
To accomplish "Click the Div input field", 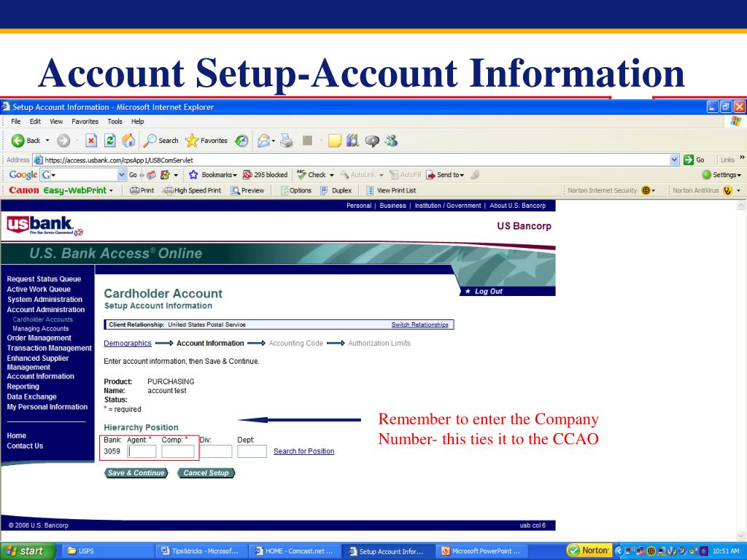I will [x=216, y=451].
